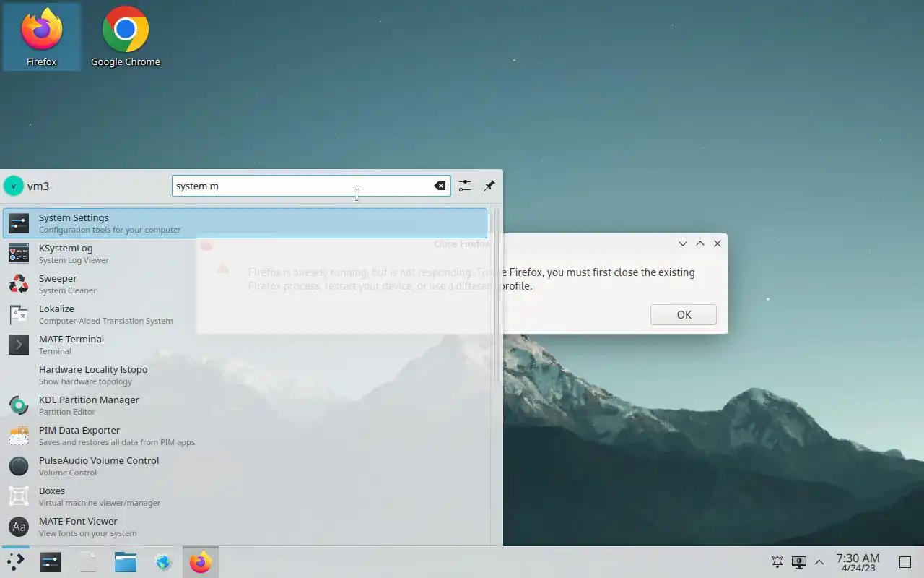The image size is (924, 578).
Task: Select the PIM Data Exporter entry
Action: [245, 436]
